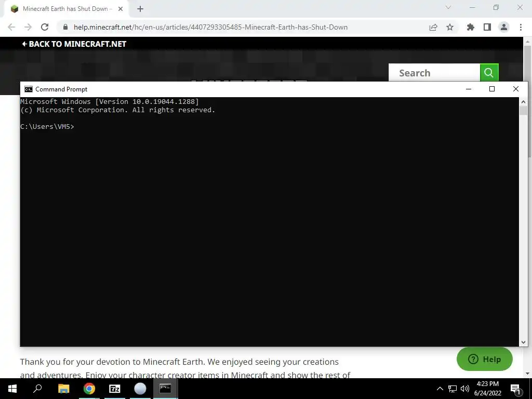
Task: Click the Chrome back navigation arrow
Action: (11, 27)
